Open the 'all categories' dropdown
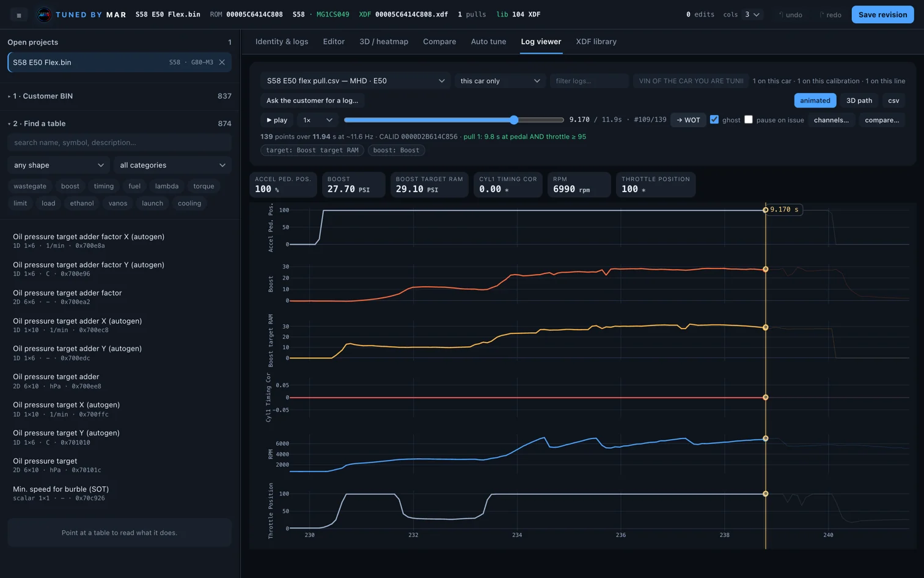This screenshot has height=578, width=924. (x=172, y=165)
